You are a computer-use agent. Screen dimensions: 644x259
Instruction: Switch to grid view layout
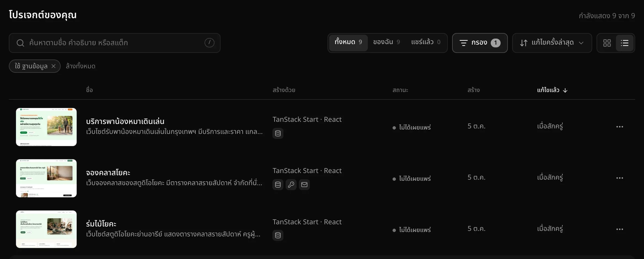click(607, 43)
